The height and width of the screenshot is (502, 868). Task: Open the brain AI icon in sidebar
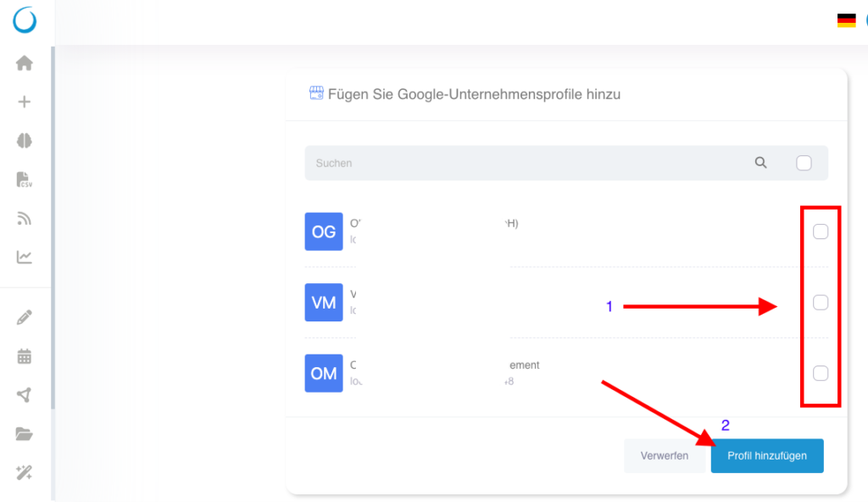[25, 141]
